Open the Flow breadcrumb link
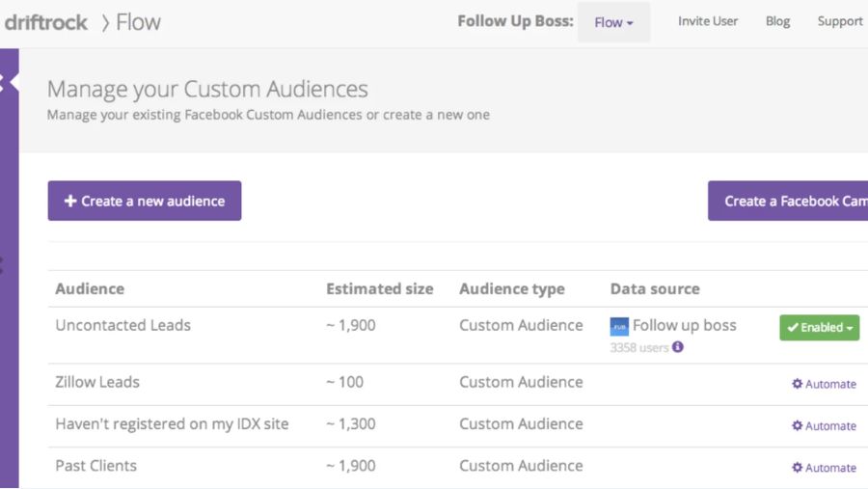Screen dimensions: 868x489 [x=138, y=23]
